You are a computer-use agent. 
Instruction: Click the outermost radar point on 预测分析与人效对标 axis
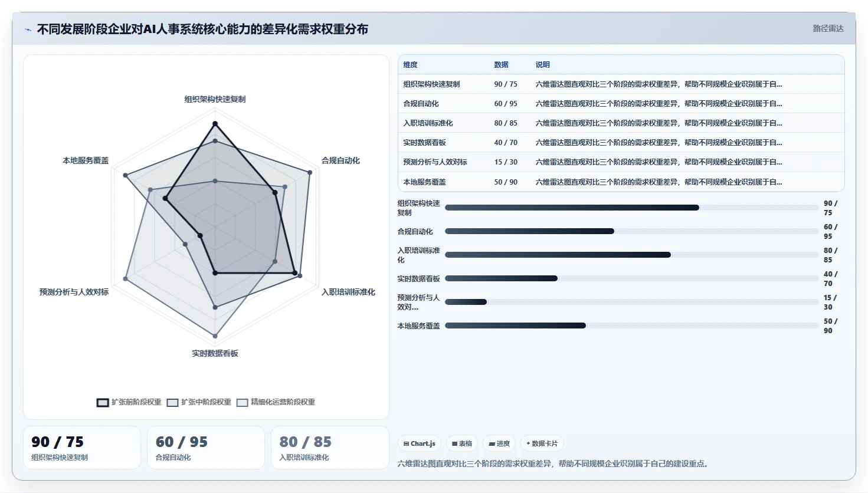[x=125, y=278]
